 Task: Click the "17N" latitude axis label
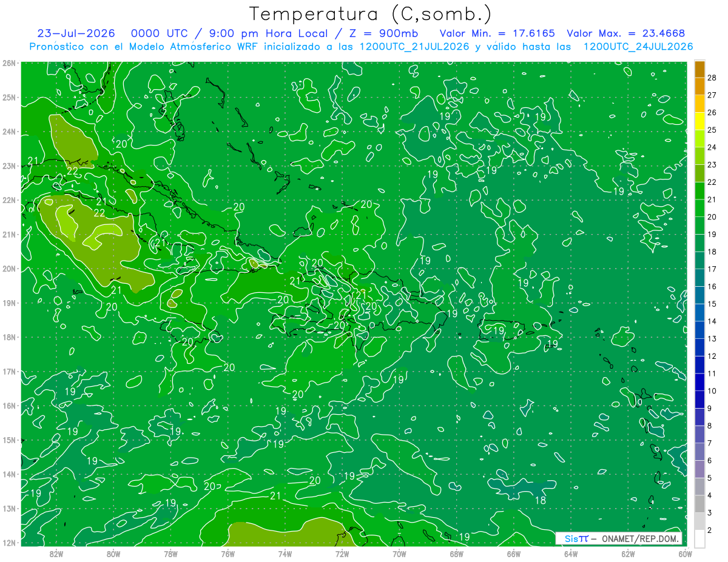click(x=8, y=371)
